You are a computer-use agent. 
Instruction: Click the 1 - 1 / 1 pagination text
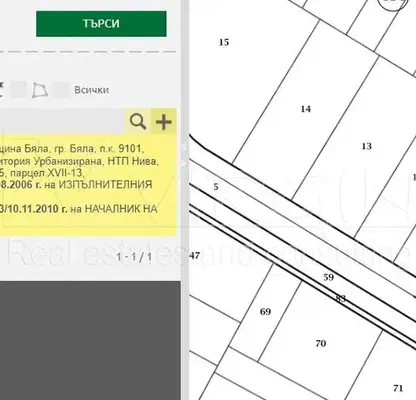point(134,257)
